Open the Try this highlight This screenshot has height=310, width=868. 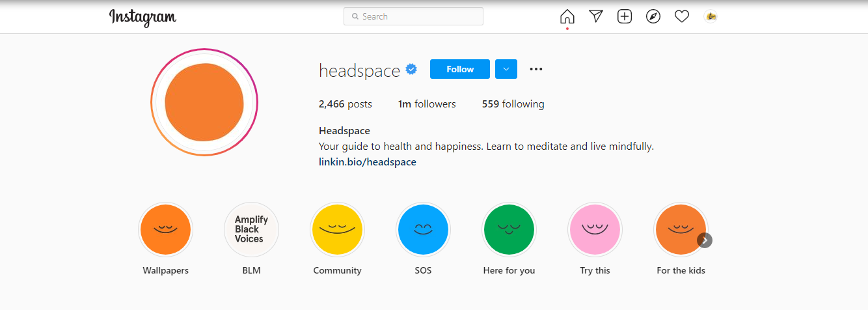pos(595,229)
